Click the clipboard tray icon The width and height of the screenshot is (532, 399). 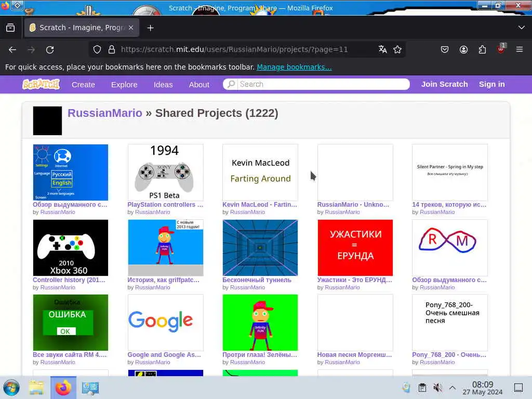(x=422, y=388)
